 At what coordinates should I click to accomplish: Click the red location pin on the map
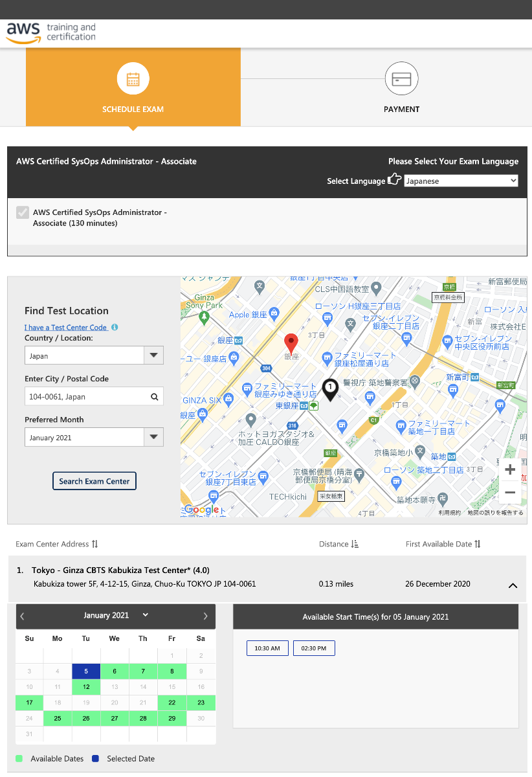(x=292, y=343)
